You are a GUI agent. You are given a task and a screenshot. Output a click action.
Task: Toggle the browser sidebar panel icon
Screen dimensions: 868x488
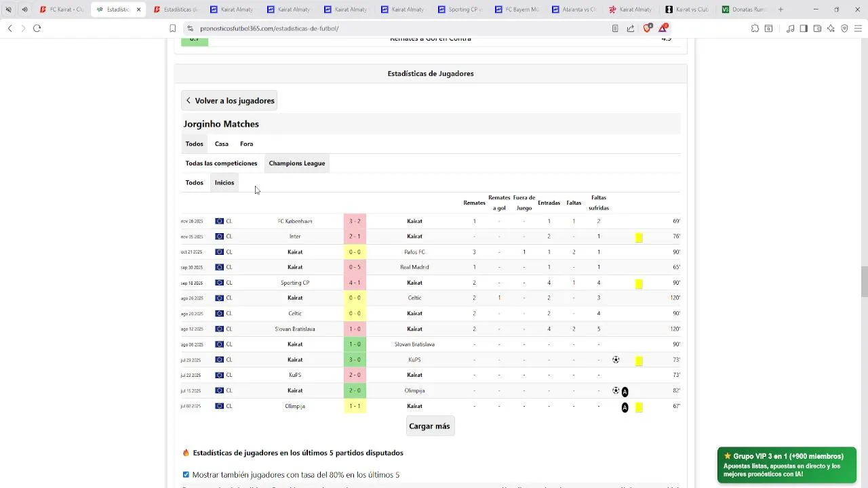point(804,28)
